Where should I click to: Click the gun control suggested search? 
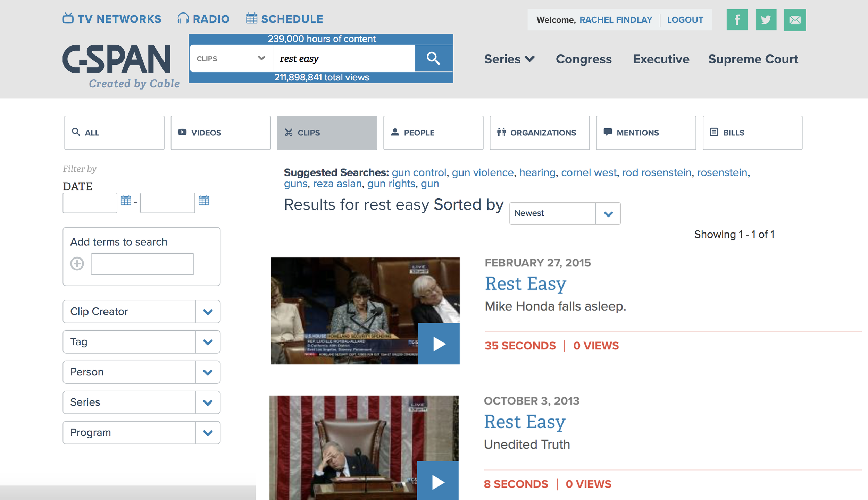tap(419, 172)
